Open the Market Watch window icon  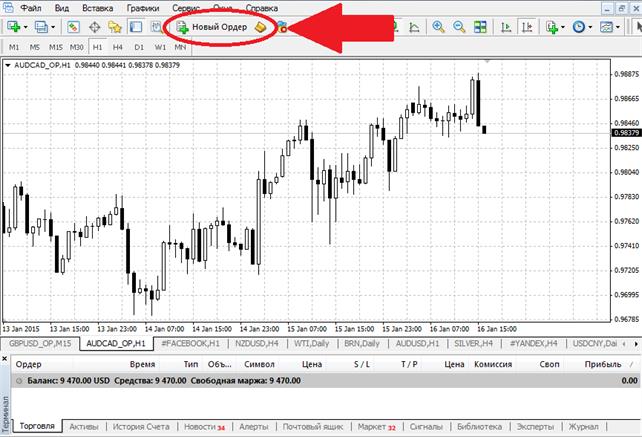click(x=74, y=27)
